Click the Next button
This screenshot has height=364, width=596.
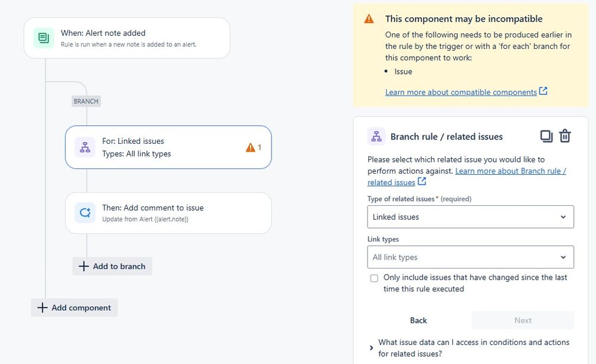click(523, 320)
